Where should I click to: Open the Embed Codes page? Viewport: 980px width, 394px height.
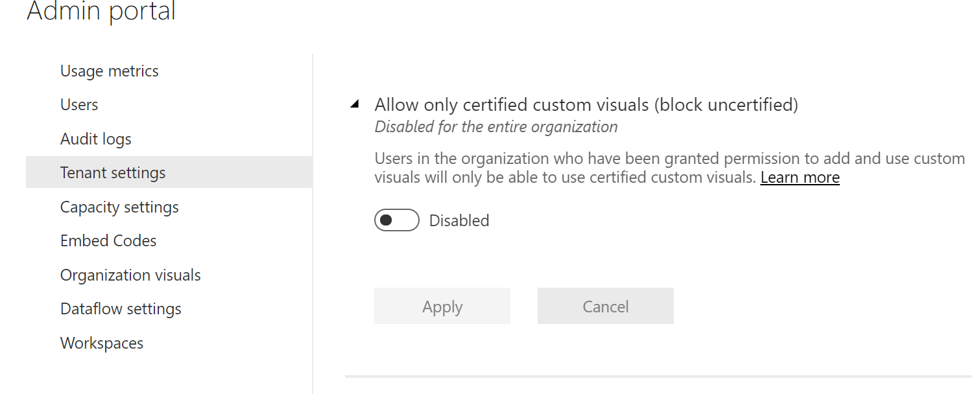(x=108, y=241)
